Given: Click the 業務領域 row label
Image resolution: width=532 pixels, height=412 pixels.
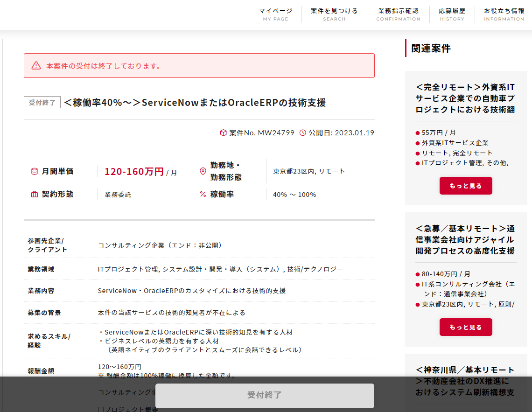Looking at the screenshot, I should pos(41,269).
